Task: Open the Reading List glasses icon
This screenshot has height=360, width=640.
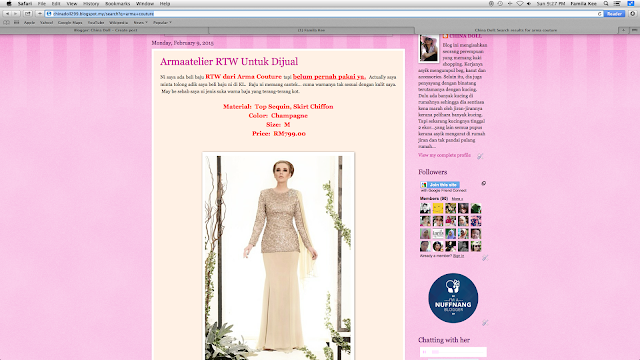Action: [x=7, y=22]
